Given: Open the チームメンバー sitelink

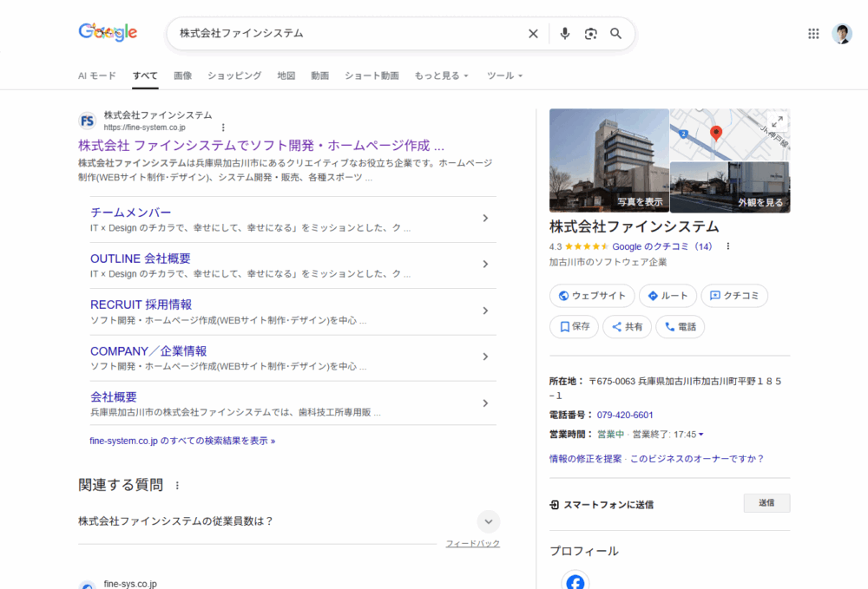Looking at the screenshot, I should point(131,213).
